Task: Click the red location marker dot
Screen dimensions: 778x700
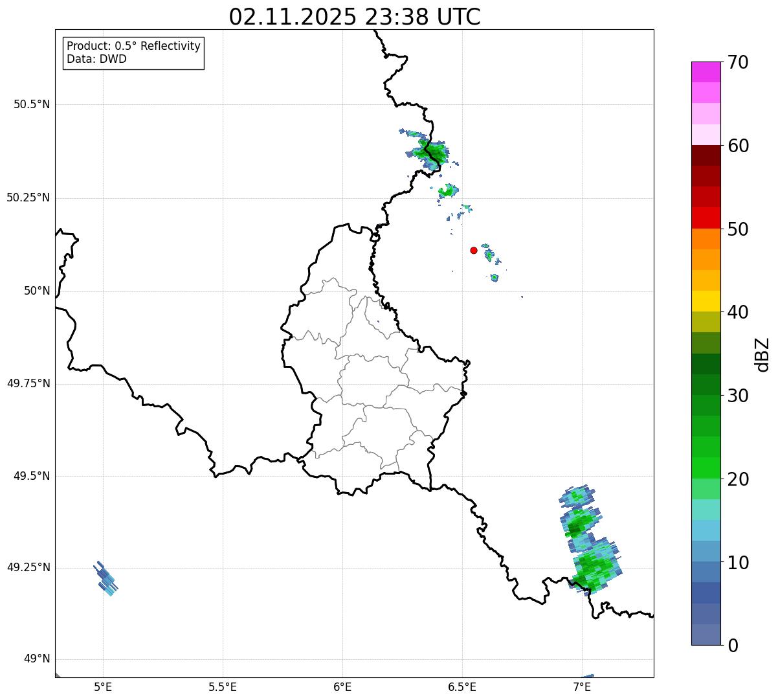Action: coord(474,250)
